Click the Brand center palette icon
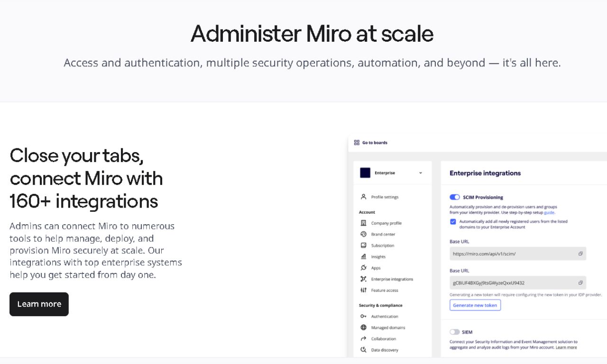Image resolution: width=607 pixels, height=364 pixels. pyautogui.click(x=363, y=234)
